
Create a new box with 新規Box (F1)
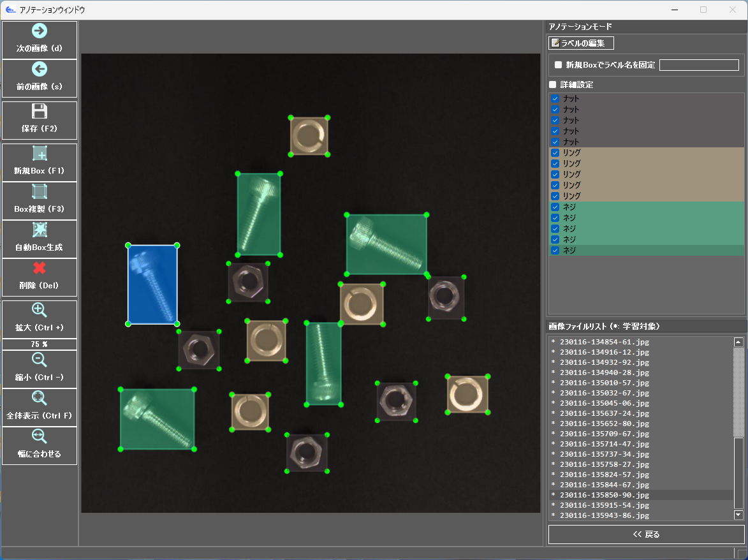pos(40,163)
